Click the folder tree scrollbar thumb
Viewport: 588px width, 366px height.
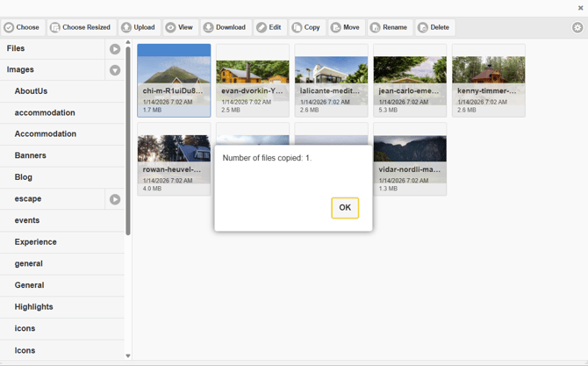coord(128,140)
